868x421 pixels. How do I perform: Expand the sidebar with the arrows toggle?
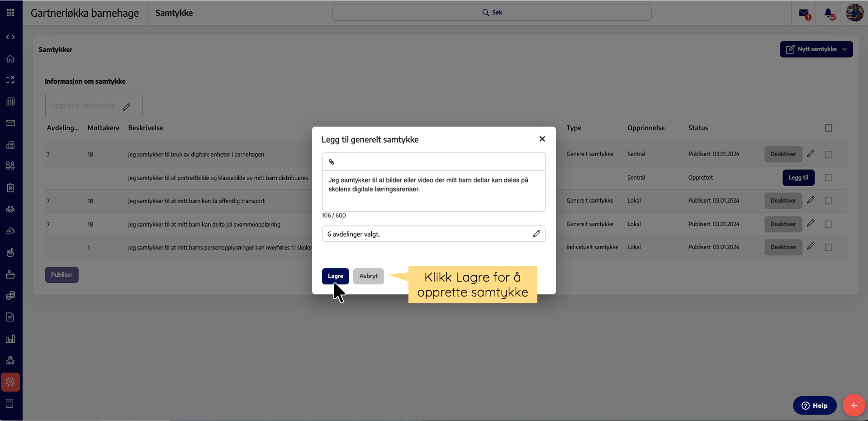click(10, 37)
